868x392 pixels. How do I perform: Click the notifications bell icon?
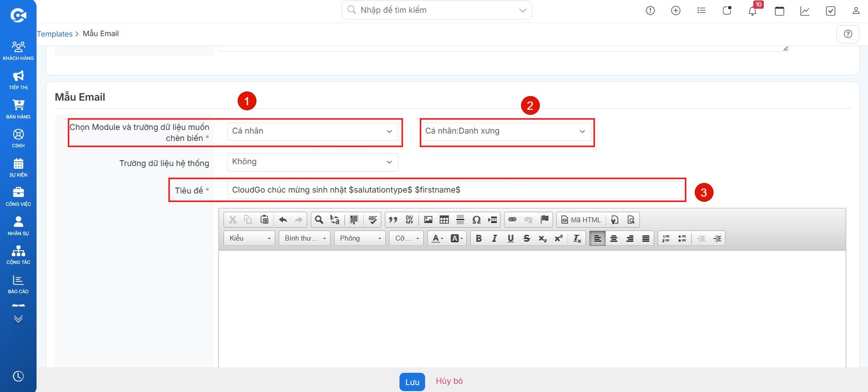[x=752, y=11]
